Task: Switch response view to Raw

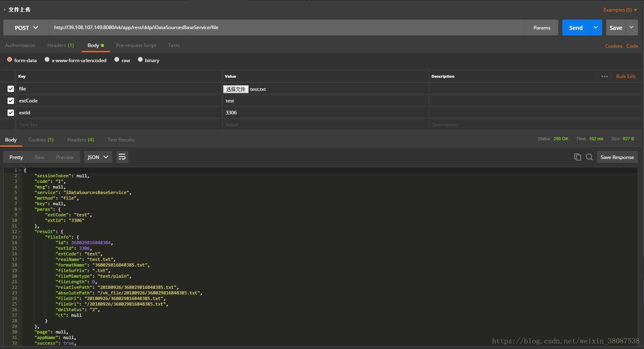Action: tap(39, 157)
